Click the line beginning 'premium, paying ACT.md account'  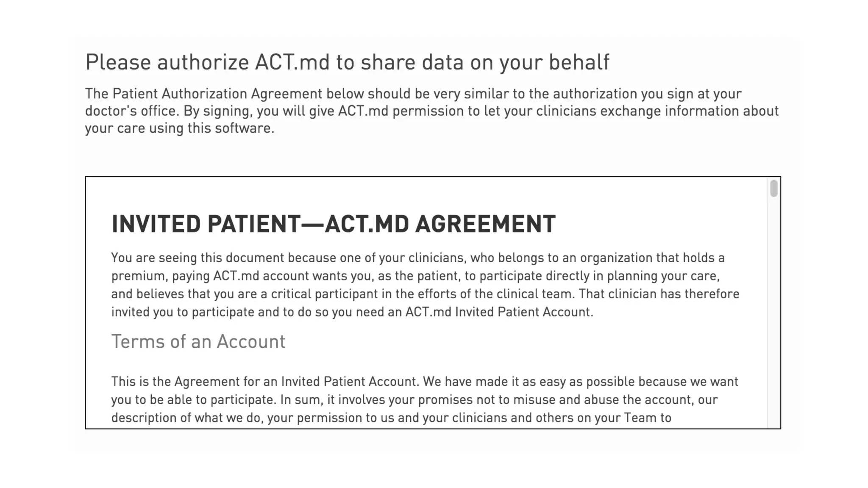point(416,276)
